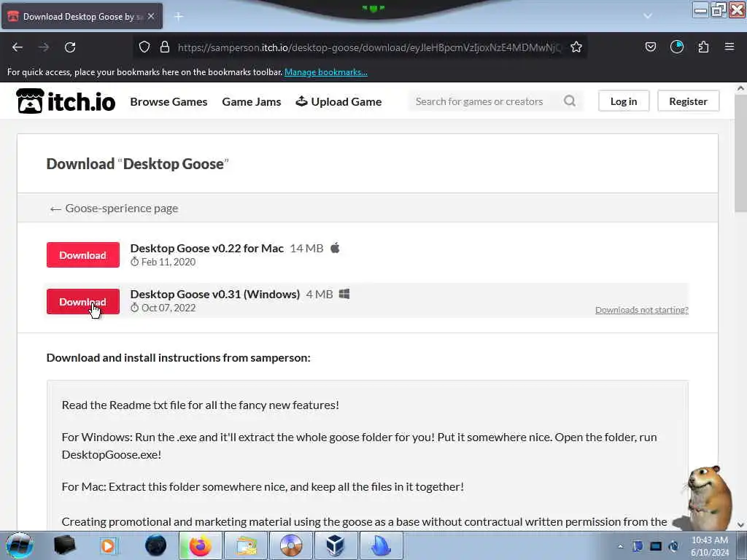Screen dimensions: 747x560
Task: Open the Windows Start orb
Action: click(x=19, y=545)
